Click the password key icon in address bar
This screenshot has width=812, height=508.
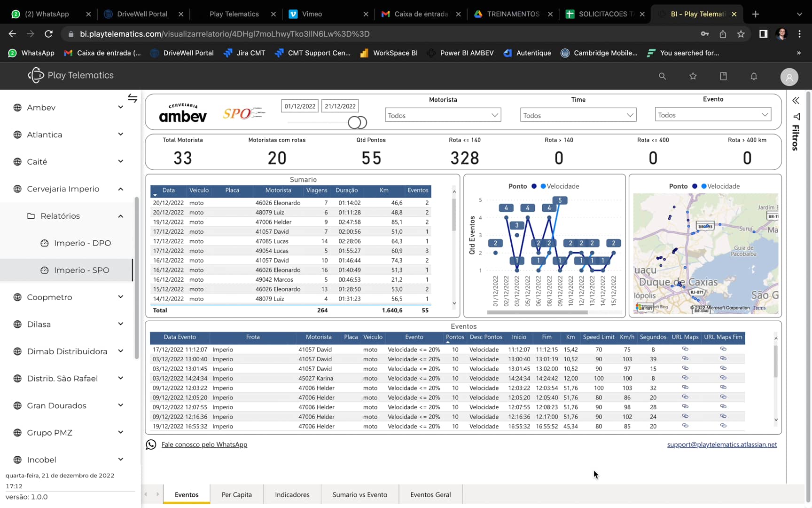pos(705,34)
